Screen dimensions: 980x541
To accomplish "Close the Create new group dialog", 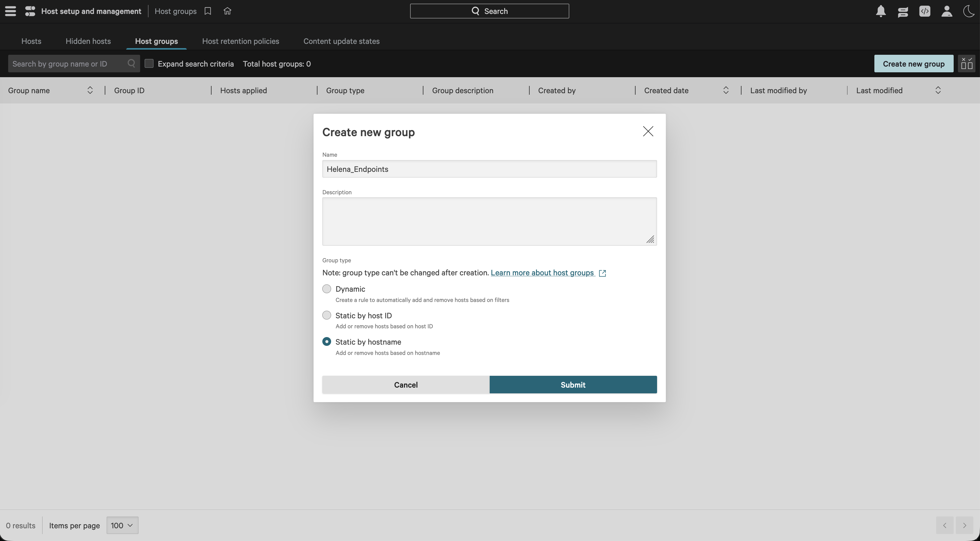I will click(648, 131).
